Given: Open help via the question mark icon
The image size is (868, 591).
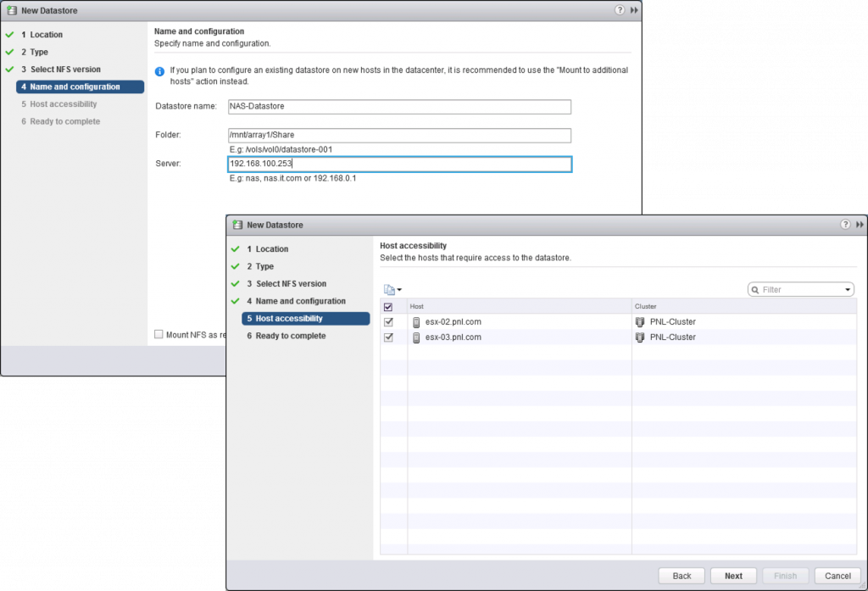Looking at the screenshot, I should 845,224.
